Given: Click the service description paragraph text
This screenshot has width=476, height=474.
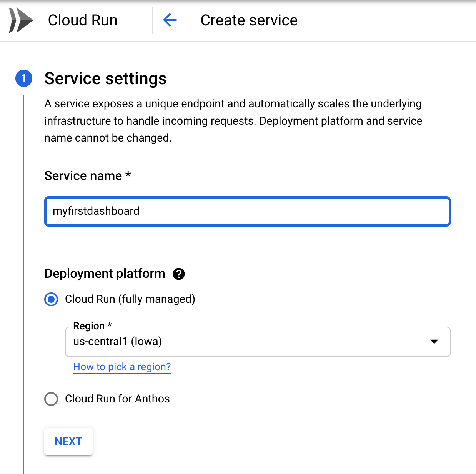Looking at the screenshot, I should 233,121.
